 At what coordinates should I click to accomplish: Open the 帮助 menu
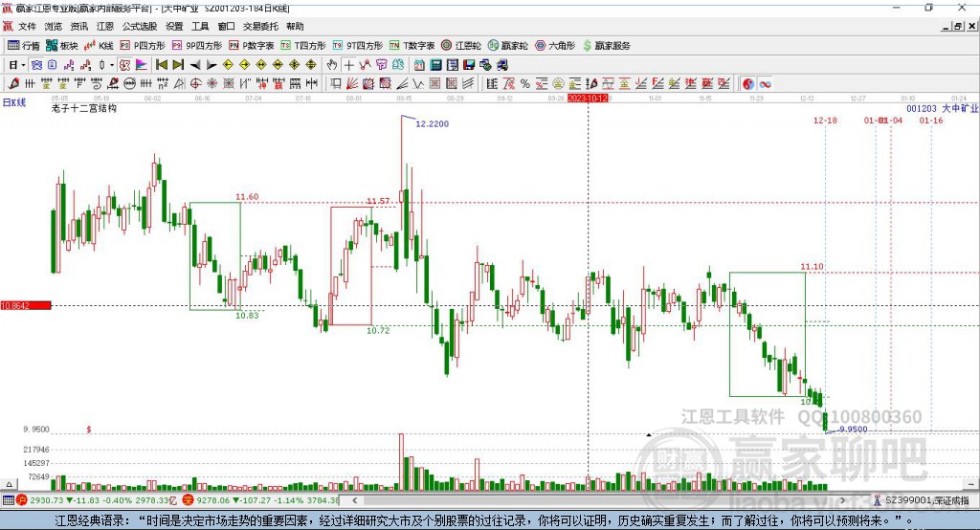point(295,26)
